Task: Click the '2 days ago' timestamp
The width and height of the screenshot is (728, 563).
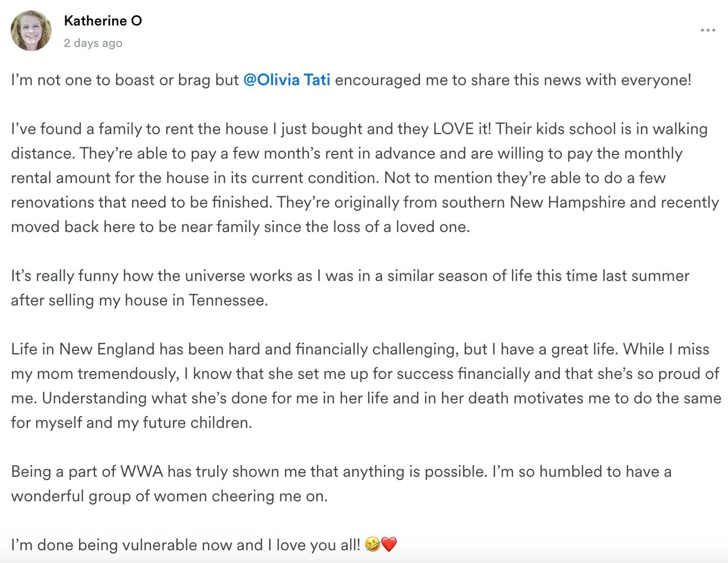Action: tap(93, 43)
